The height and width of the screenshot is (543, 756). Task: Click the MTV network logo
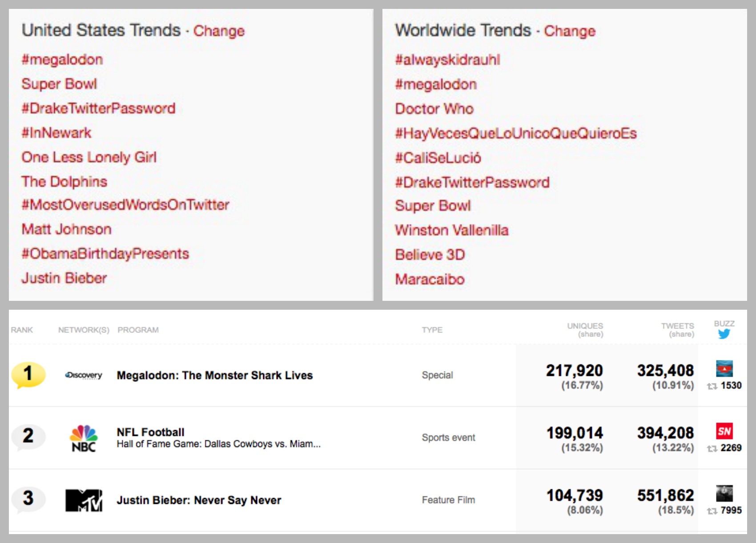tap(84, 500)
